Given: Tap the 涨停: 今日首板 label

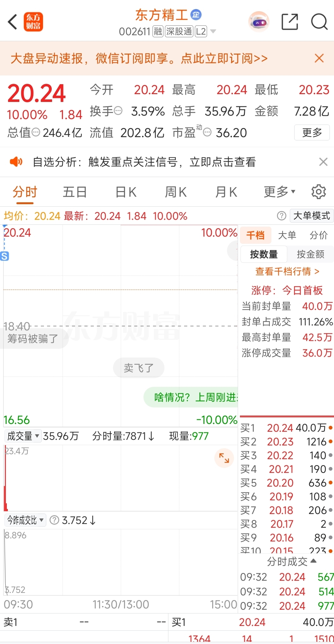Looking at the screenshot, I should 287,290.
